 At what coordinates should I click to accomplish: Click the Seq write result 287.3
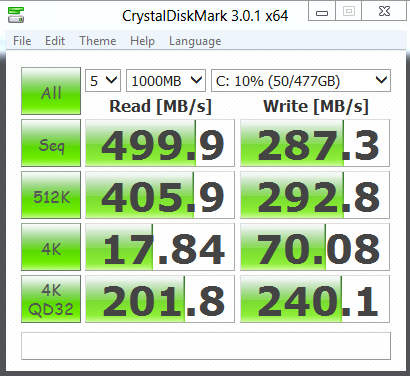click(315, 143)
